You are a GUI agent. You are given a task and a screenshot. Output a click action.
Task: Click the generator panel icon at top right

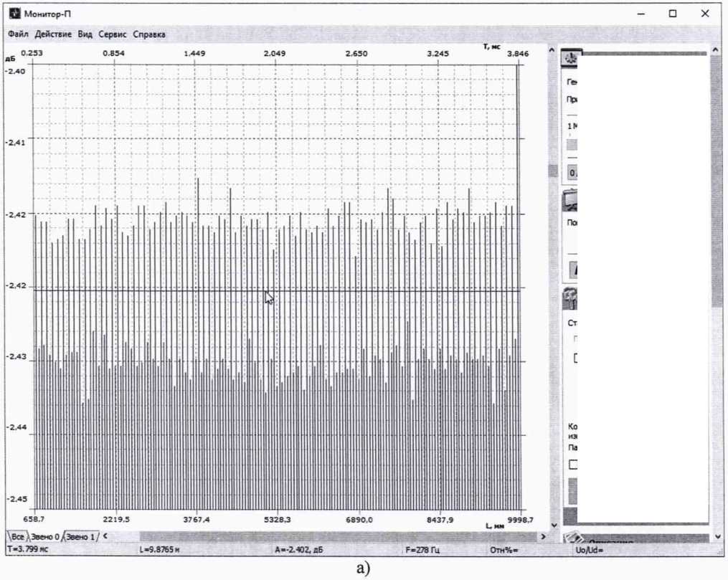tap(570, 58)
